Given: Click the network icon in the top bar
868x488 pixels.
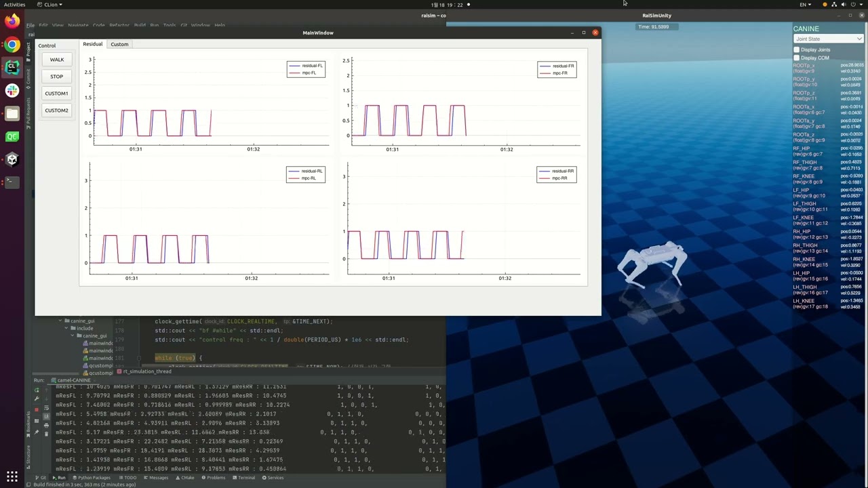Looking at the screenshot, I should (834, 4).
